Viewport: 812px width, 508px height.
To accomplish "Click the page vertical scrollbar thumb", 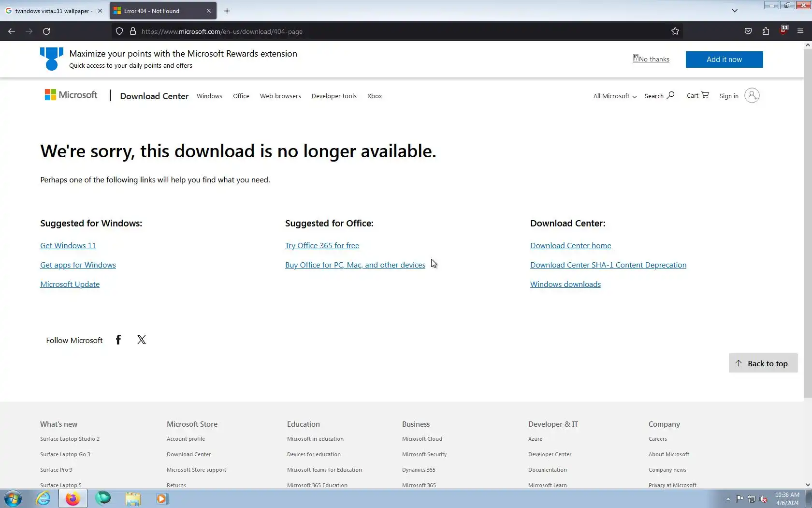I will tap(808, 224).
